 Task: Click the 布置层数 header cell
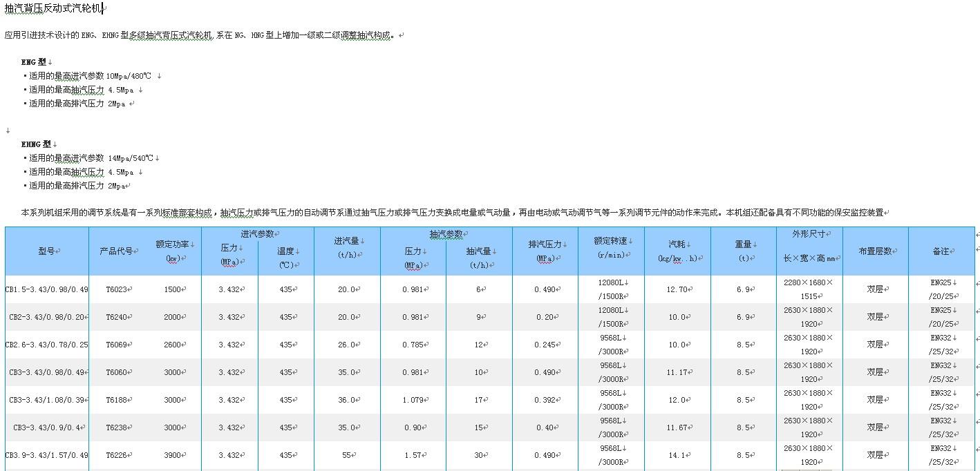(x=875, y=251)
